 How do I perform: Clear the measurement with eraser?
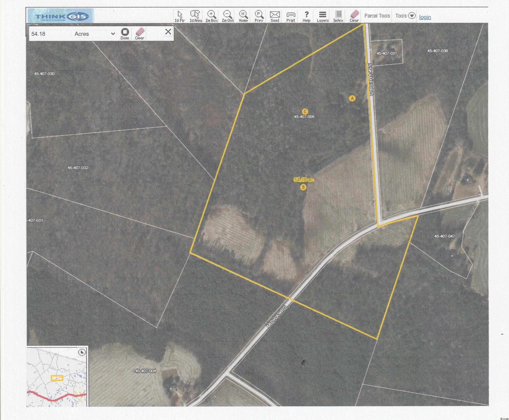(x=140, y=34)
